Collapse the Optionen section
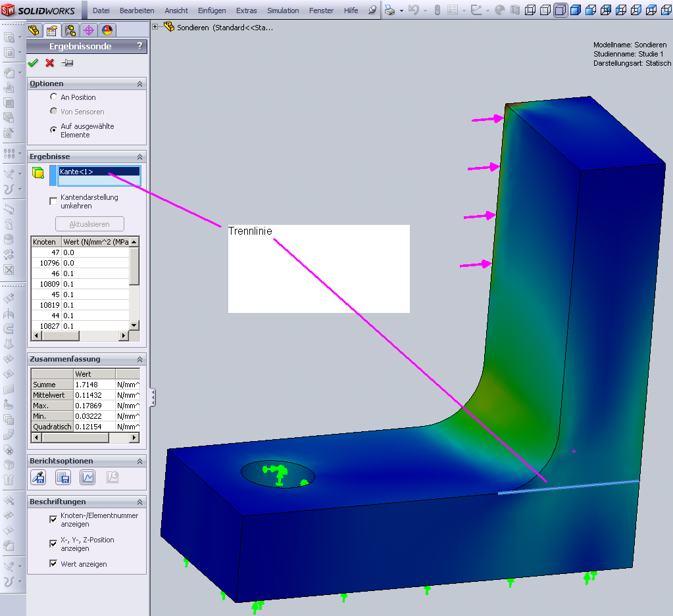673x616 pixels. tap(139, 84)
